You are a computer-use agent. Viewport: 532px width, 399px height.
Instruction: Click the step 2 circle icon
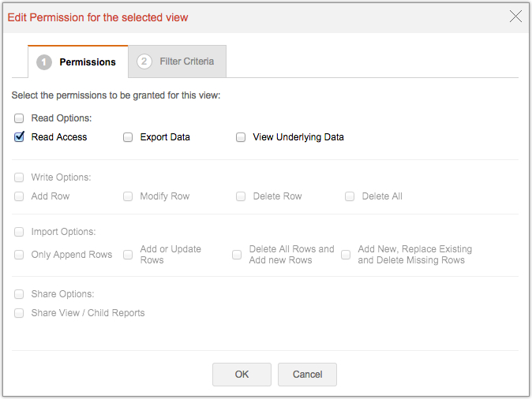point(144,62)
